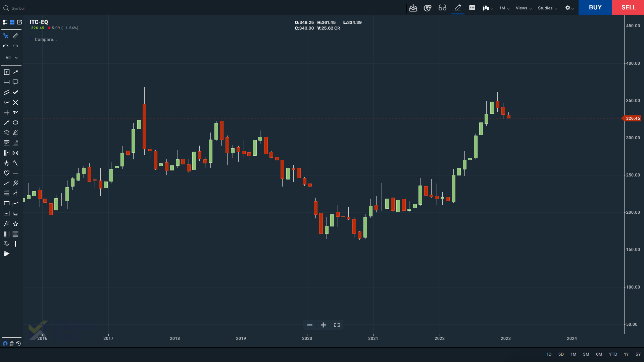
Task: Select the 3M range tab
Action: tap(586, 354)
